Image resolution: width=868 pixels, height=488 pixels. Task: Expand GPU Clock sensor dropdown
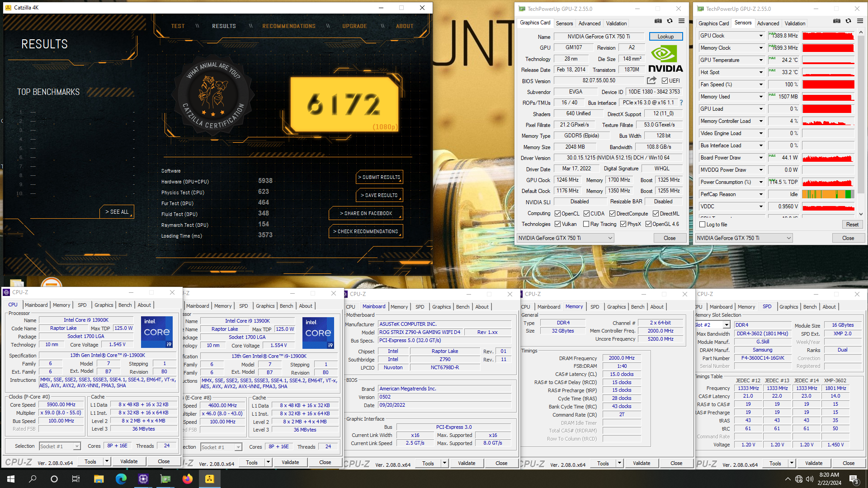pos(761,36)
